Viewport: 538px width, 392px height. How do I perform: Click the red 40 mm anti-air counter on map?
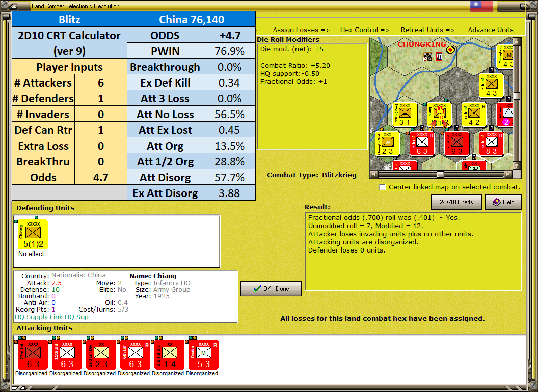(505, 115)
